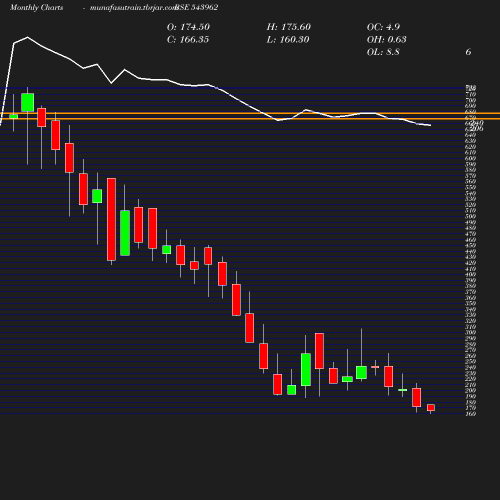Click the "OC: 4.9" reading
Screen dimensions: 500x500
pyautogui.click(x=383, y=27)
